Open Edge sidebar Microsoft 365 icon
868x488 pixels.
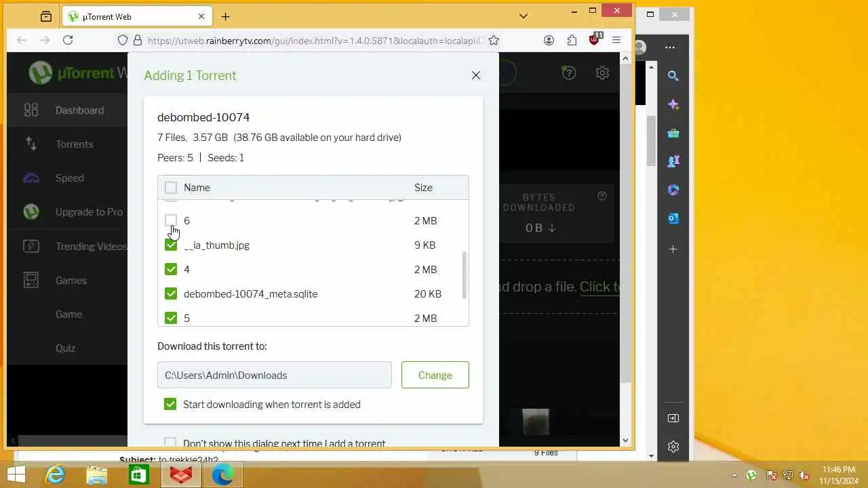(x=673, y=190)
